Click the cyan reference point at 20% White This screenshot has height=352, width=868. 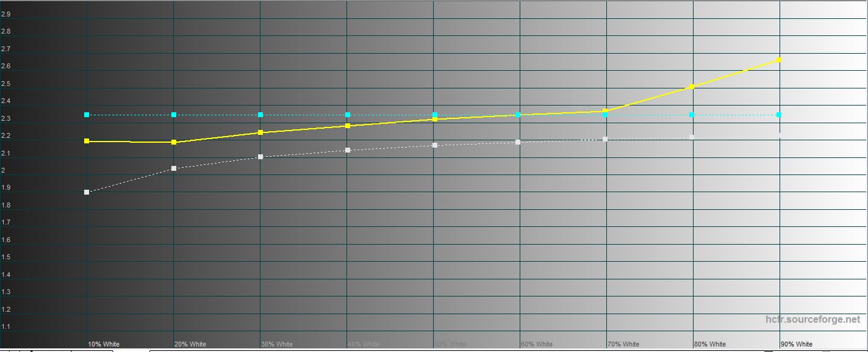(174, 115)
